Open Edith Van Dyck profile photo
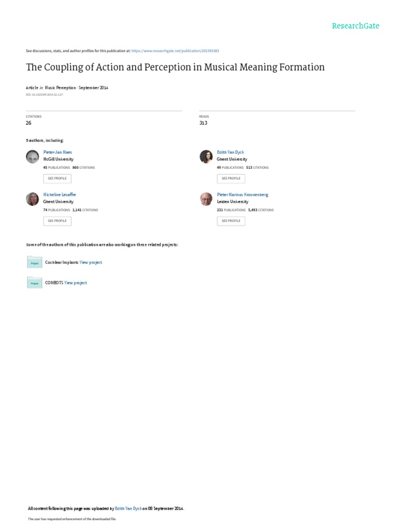Viewport: 399px width, 532px height. (206, 156)
